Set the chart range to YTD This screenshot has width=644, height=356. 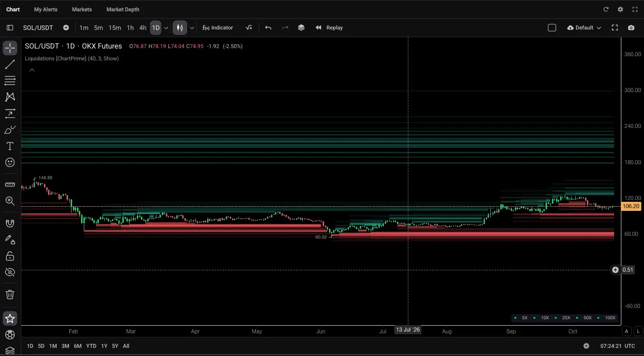tap(91, 346)
